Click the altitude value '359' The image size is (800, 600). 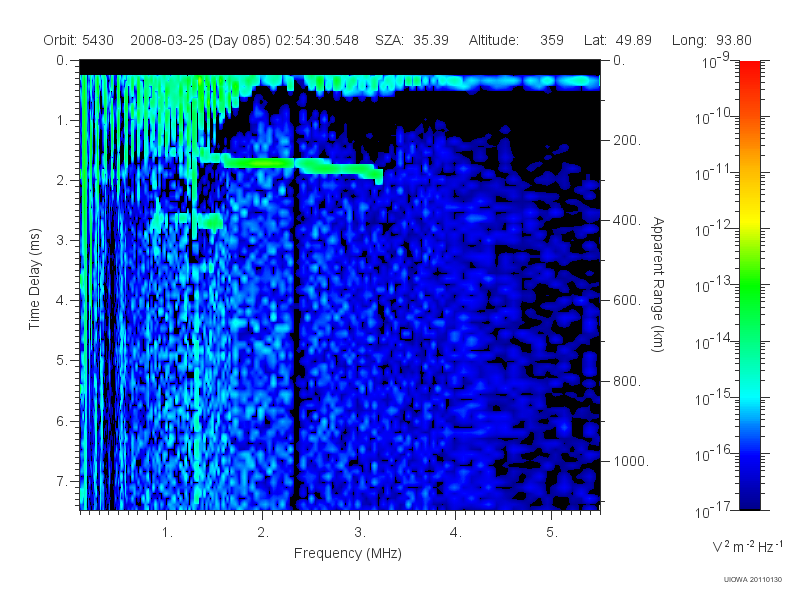coord(552,40)
